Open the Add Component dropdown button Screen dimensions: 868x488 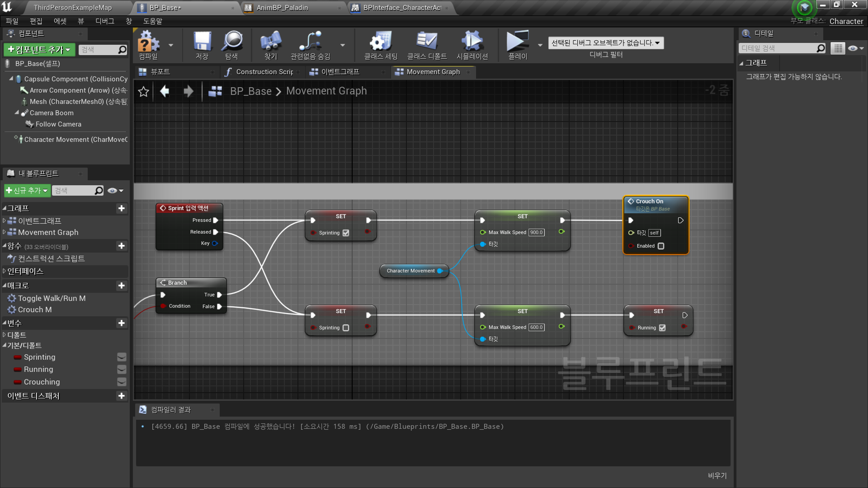coord(39,50)
